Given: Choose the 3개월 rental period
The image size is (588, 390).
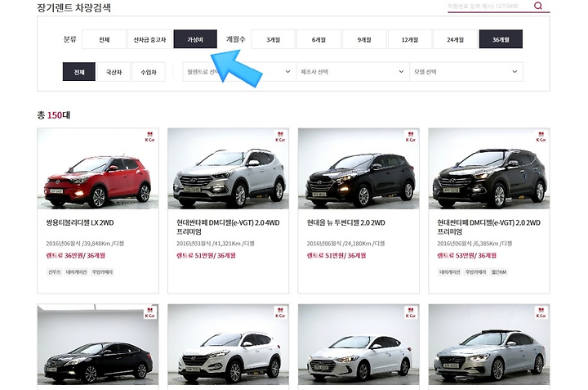Looking at the screenshot, I should click(273, 39).
